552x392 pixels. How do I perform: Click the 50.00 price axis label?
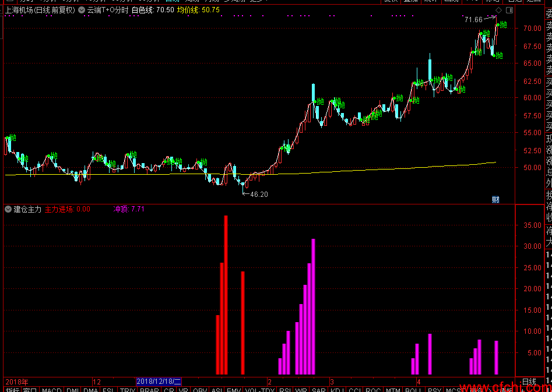[x=532, y=168]
